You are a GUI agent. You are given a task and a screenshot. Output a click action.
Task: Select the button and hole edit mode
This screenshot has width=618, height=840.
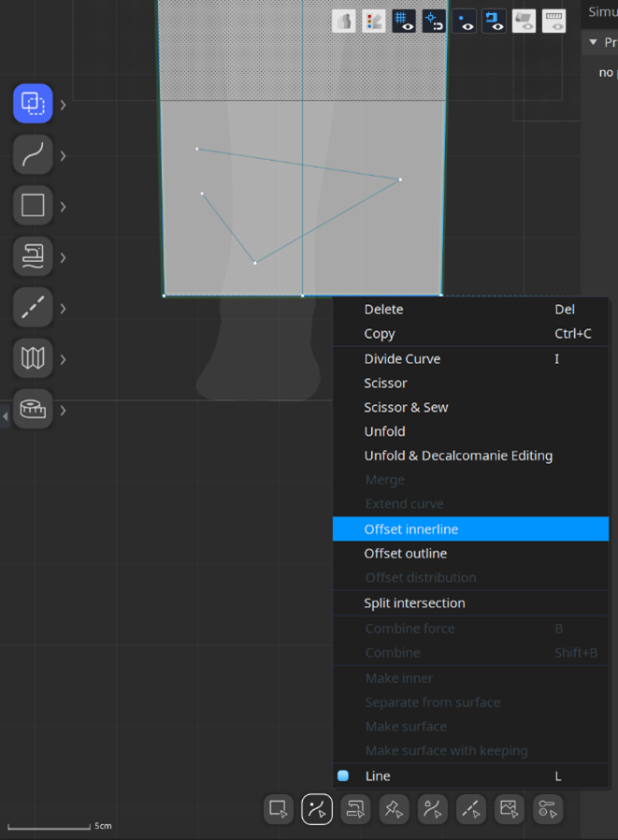click(548, 809)
